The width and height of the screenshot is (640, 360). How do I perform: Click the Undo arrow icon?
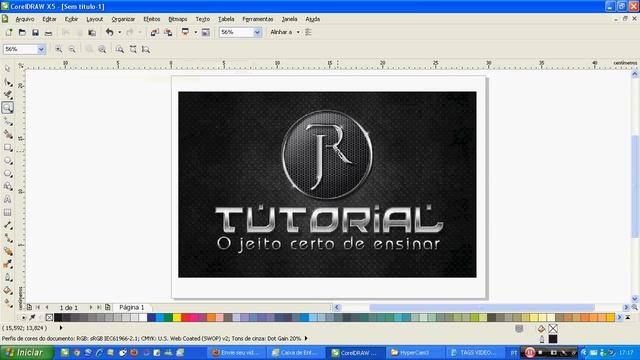(109, 32)
